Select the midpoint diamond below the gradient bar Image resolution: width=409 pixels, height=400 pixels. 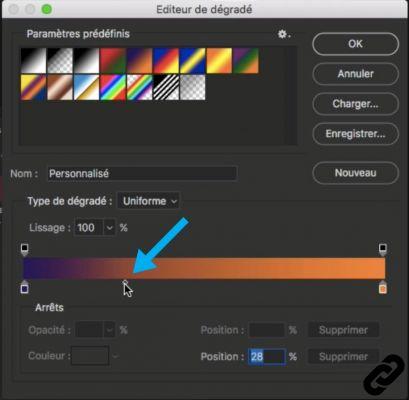click(x=125, y=283)
